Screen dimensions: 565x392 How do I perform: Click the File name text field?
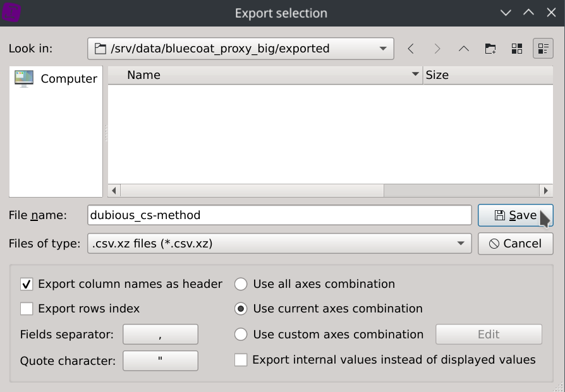point(279,215)
